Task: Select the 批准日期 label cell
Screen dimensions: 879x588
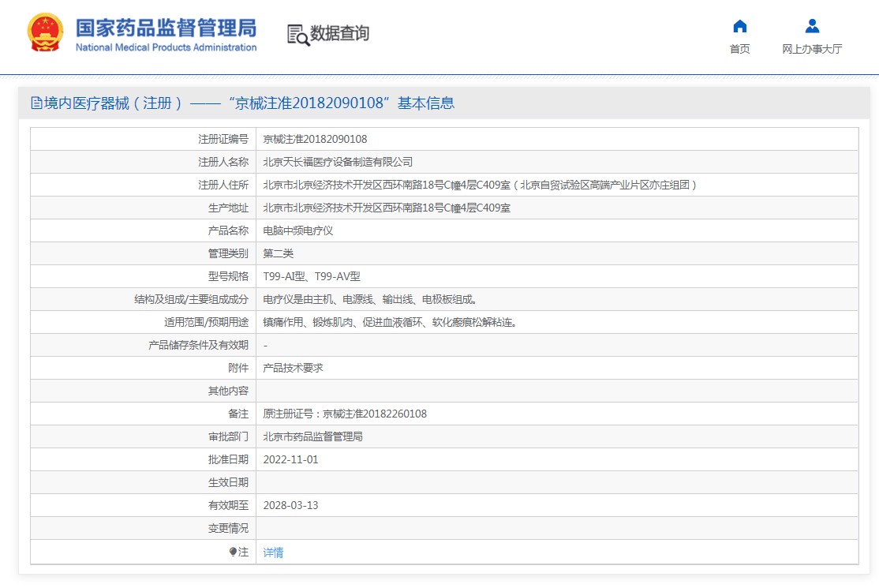Action: (143, 459)
